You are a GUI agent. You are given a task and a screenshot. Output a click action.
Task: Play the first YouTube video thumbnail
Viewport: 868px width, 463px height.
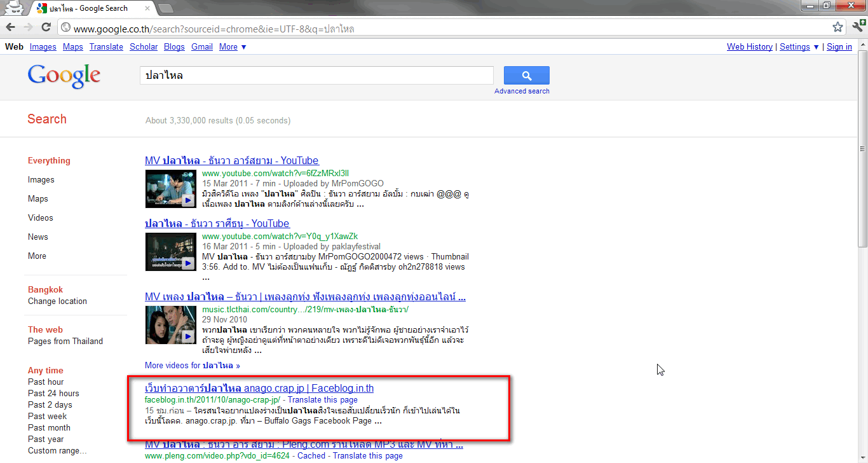pyautogui.click(x=170, y=189)
